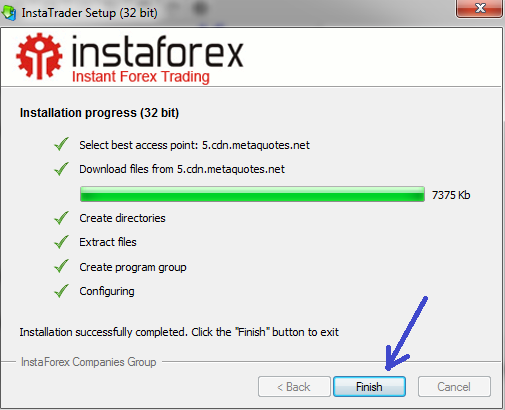505x410 pixels.
Task: Click the InstaTrader Setup title bar text
Action: [x=89, y=13]
